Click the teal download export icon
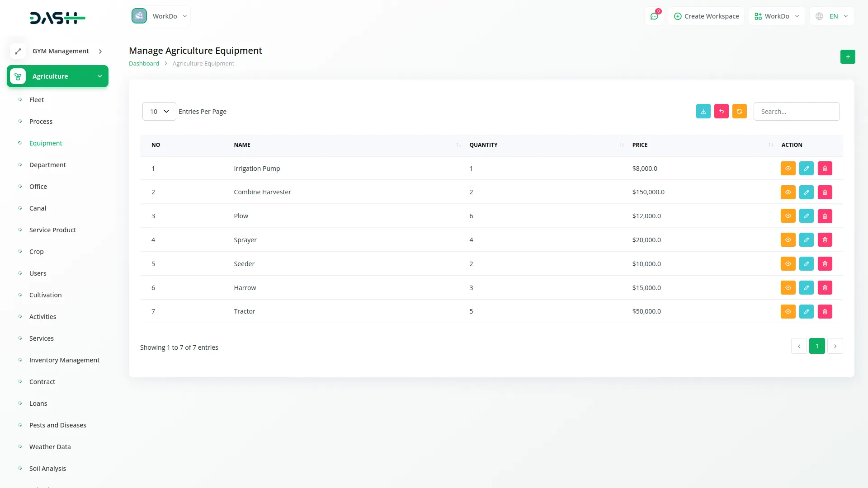The width and height of the screenshot is (868, 488). [703, 112]
